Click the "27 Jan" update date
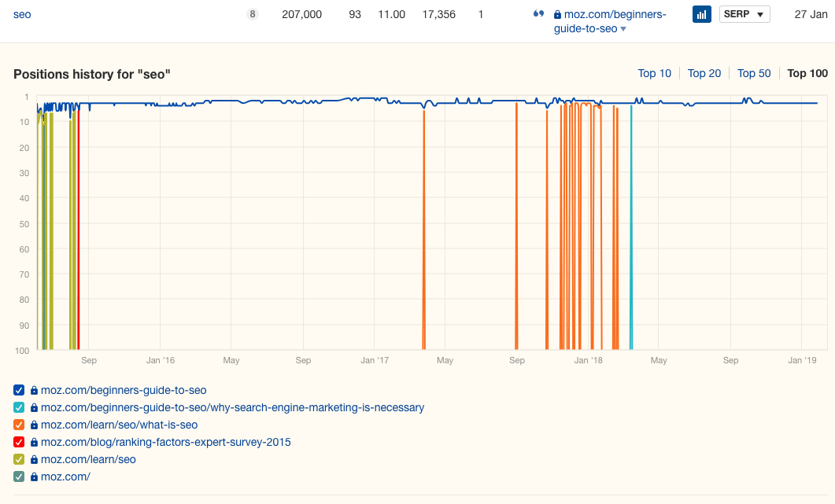 (811, 14)
